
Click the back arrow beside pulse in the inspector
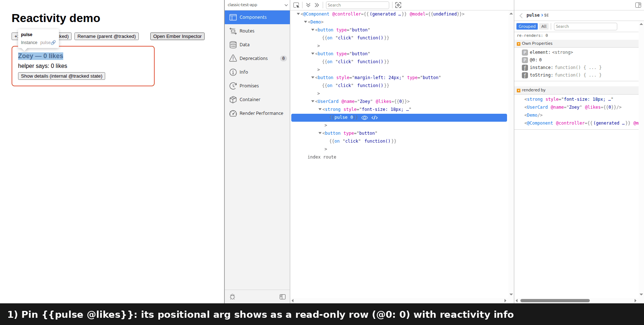[521, 16]
